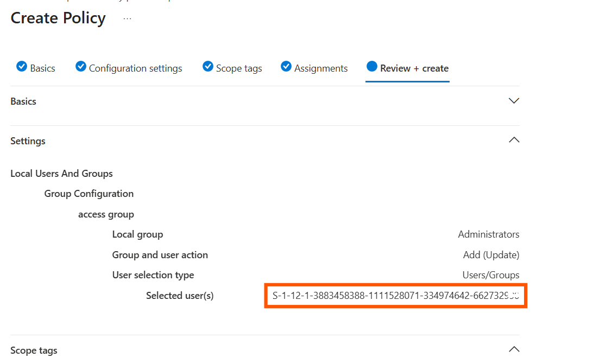Click the User selection type label

(153, 275)
